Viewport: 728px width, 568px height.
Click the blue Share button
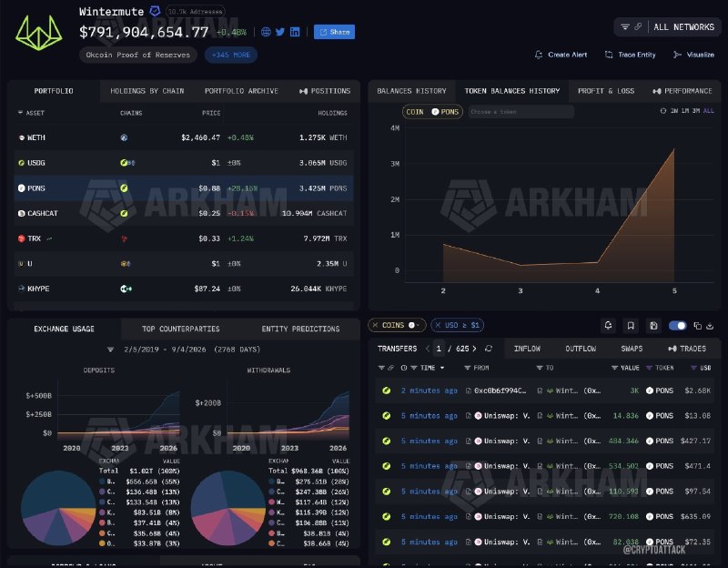pyautogui.click(x=334, y=32)
